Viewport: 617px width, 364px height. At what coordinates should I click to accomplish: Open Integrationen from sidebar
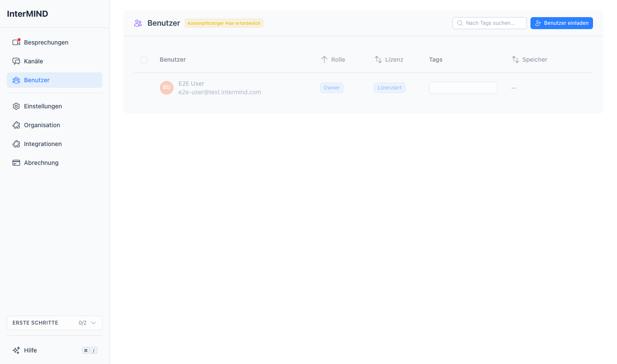(54, 144)
